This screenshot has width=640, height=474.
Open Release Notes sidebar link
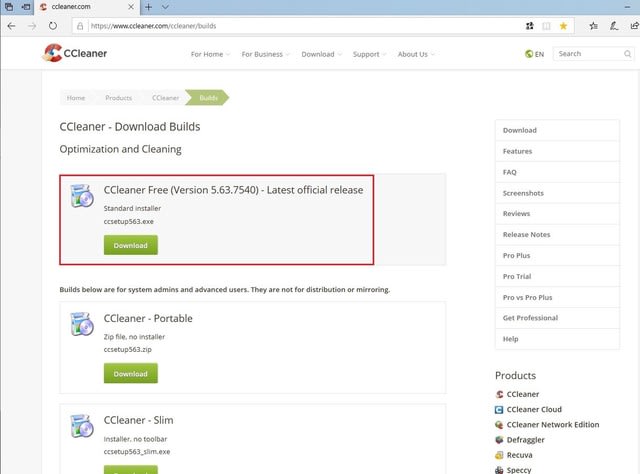[557, 235]
